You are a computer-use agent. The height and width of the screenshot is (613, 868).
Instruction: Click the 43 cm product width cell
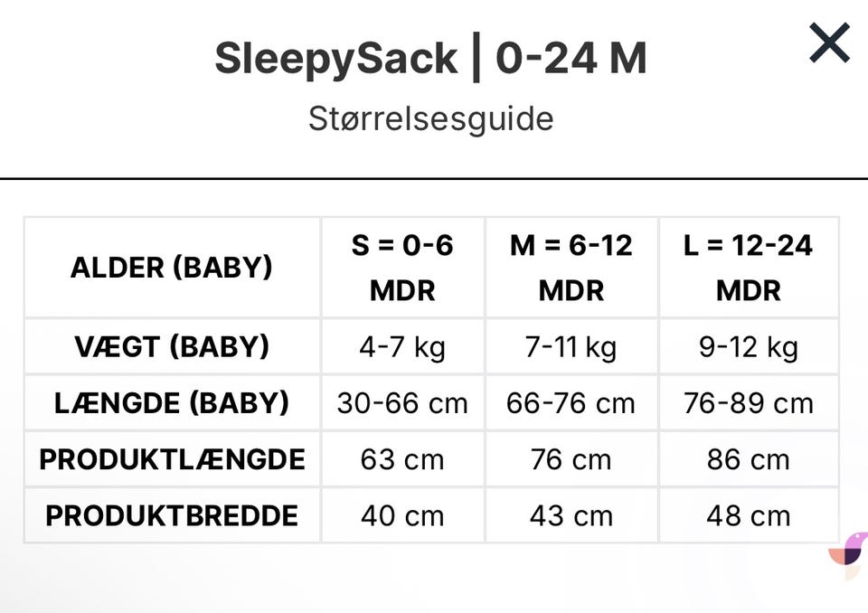coord(571,515)
